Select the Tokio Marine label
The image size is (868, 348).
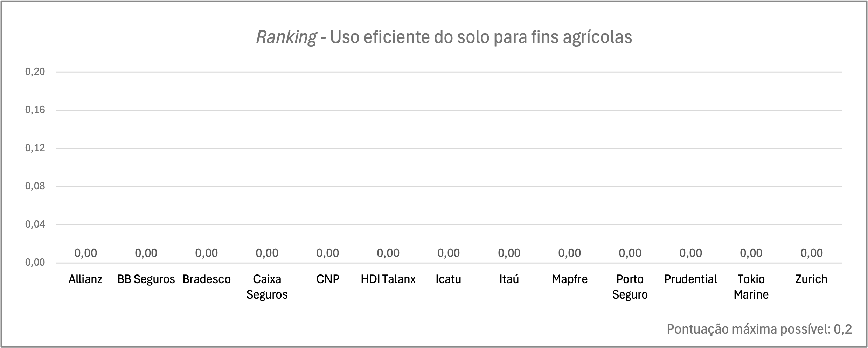751,287
